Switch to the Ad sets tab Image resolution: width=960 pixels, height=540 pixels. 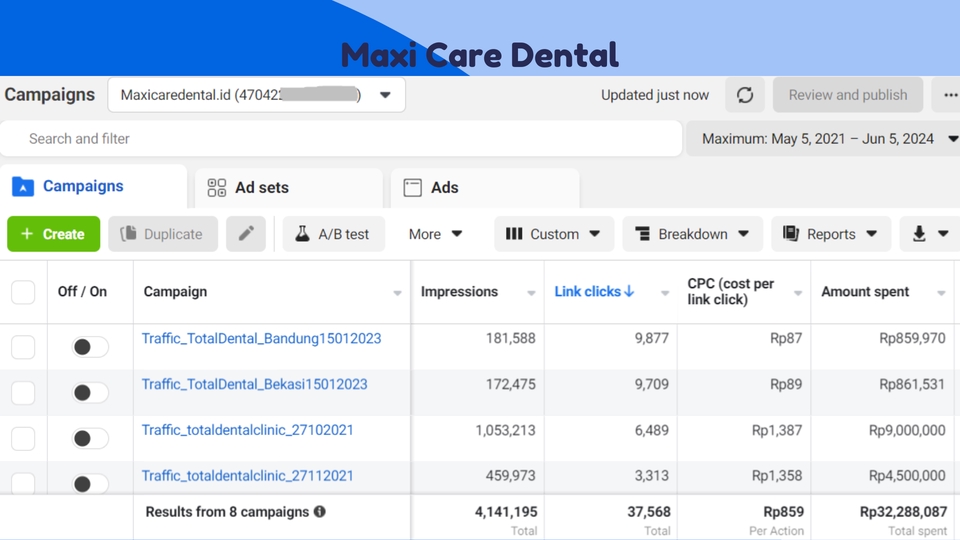pos(288,188)
